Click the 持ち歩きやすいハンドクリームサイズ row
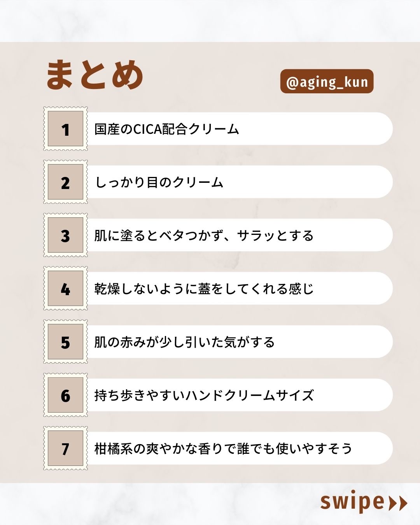This screenshot has width=420, height=525. 204,395
